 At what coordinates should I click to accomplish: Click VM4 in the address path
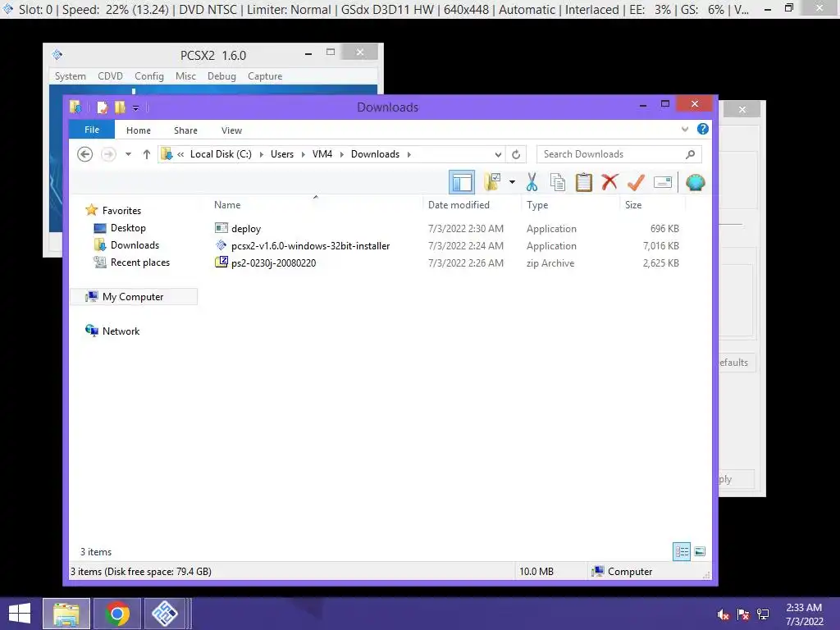(322, 154)
